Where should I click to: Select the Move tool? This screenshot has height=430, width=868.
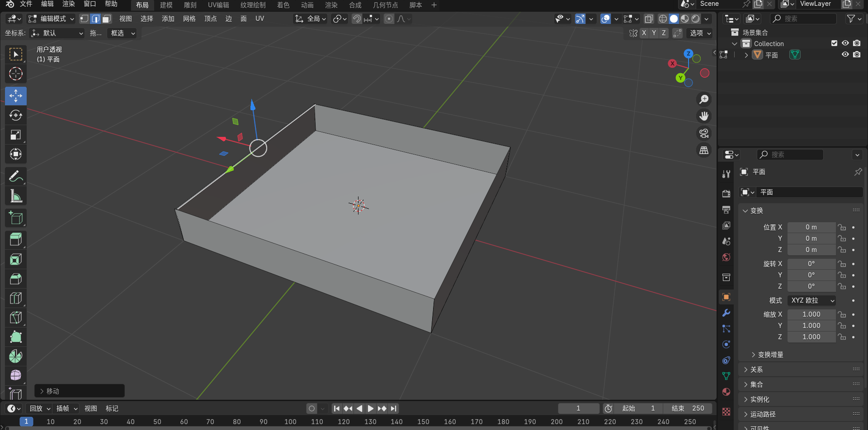pyautogui.click(x=16, y=96)
